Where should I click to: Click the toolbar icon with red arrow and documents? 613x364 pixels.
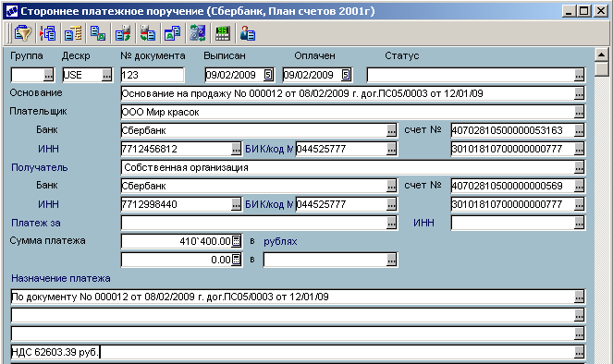point(48,33)
